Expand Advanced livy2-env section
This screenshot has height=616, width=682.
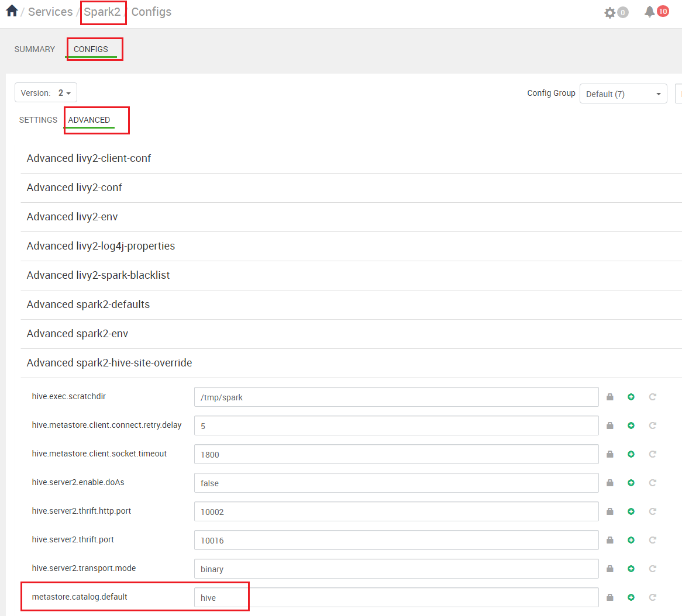(72, 216)
